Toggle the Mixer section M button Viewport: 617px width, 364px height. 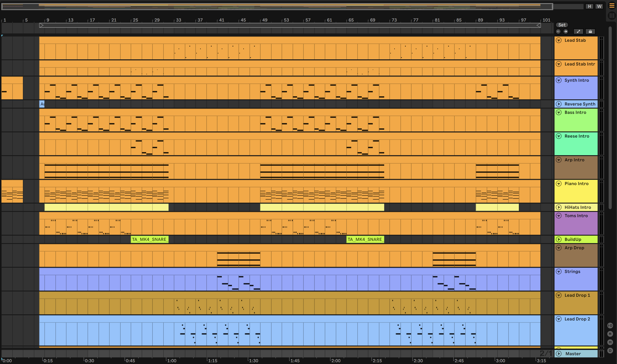click(x=610, y=342)
